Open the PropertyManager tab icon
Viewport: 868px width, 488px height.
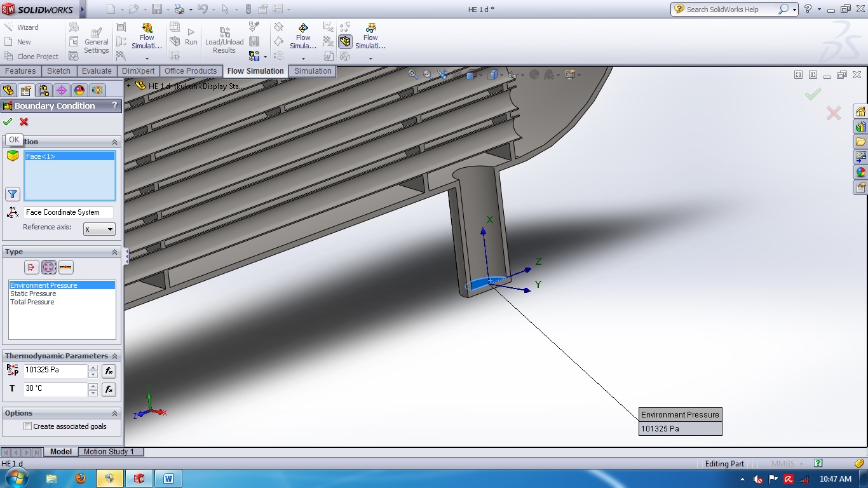(x=25, y=90)
